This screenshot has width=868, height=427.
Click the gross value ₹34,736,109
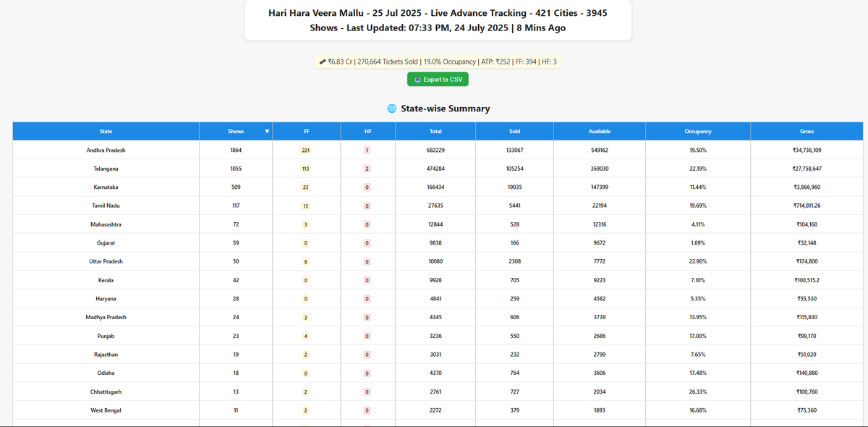click(x=807, y=150)
